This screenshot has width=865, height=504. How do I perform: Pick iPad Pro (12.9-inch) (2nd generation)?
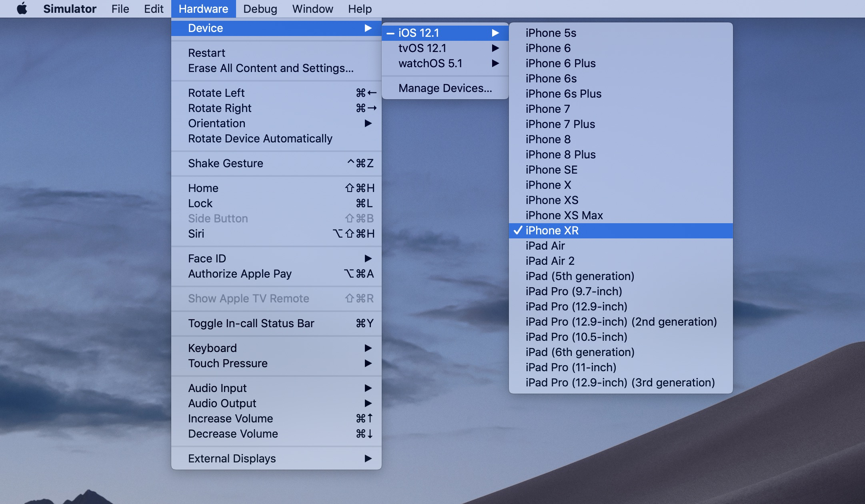click(x=621, y=322)
